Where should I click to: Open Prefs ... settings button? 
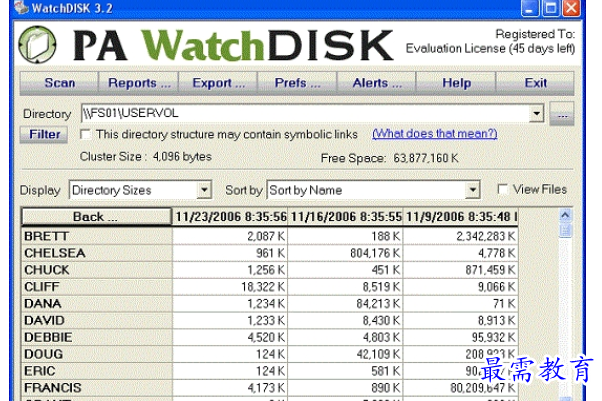pyautogui.click(x=298, y=83)
